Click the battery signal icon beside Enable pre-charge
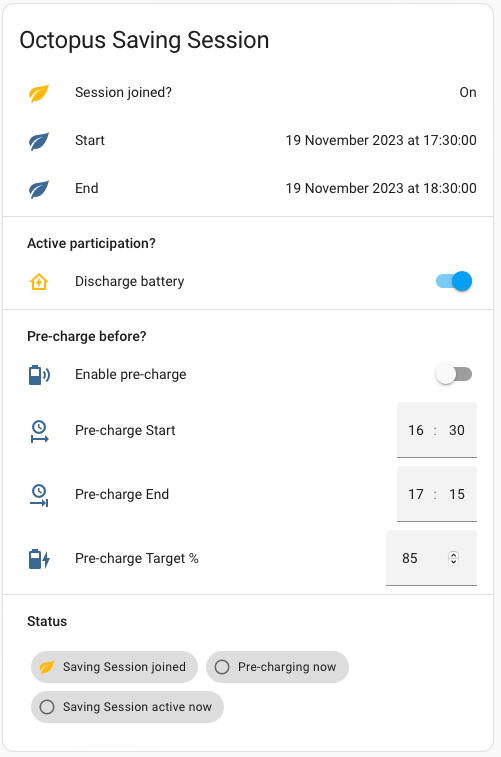Image resolution: width=501 pixels, height=757 pixels. point(39,375)
